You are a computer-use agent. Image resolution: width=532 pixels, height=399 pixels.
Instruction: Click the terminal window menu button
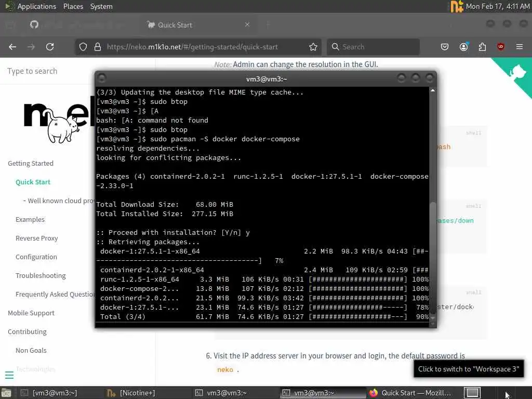(102, 79)
